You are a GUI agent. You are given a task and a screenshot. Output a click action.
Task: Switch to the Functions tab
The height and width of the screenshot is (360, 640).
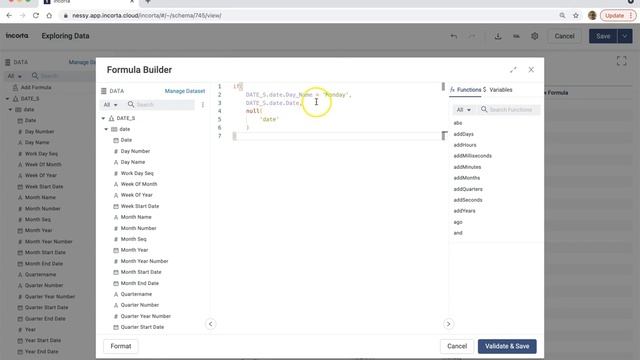tap(465, 90)
